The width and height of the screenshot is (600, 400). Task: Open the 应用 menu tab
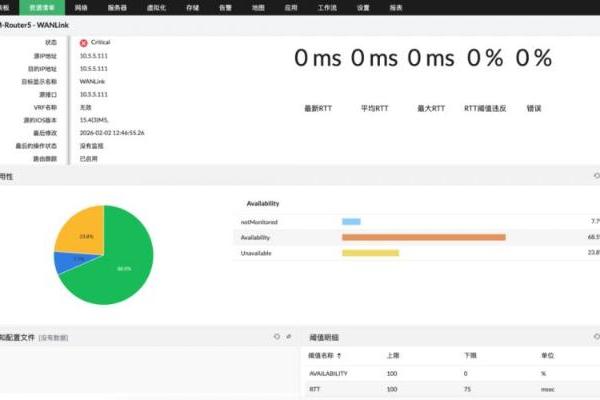tap(291, 8)
